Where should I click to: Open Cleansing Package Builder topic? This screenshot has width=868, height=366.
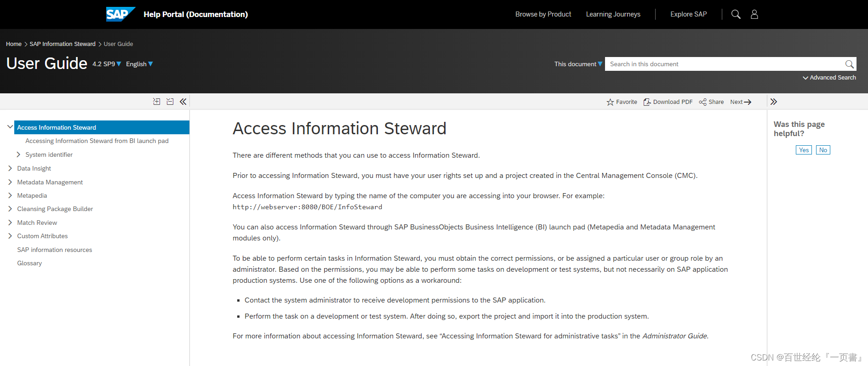pos(55,209)
